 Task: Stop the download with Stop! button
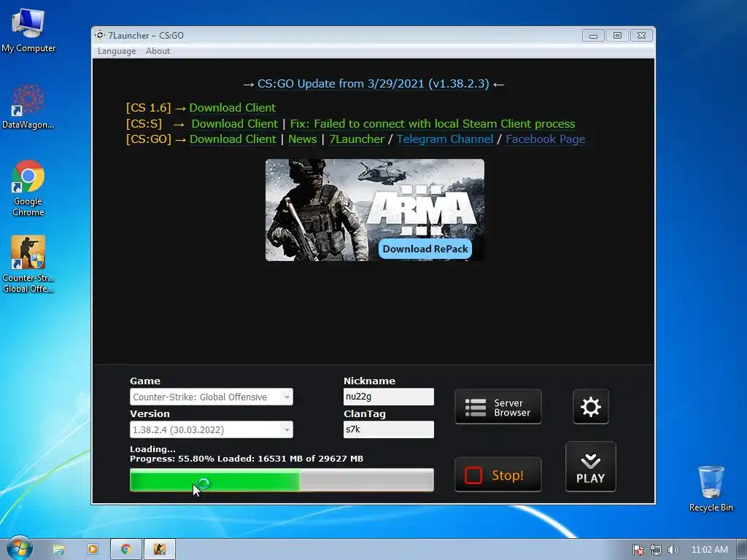(498, 474)
